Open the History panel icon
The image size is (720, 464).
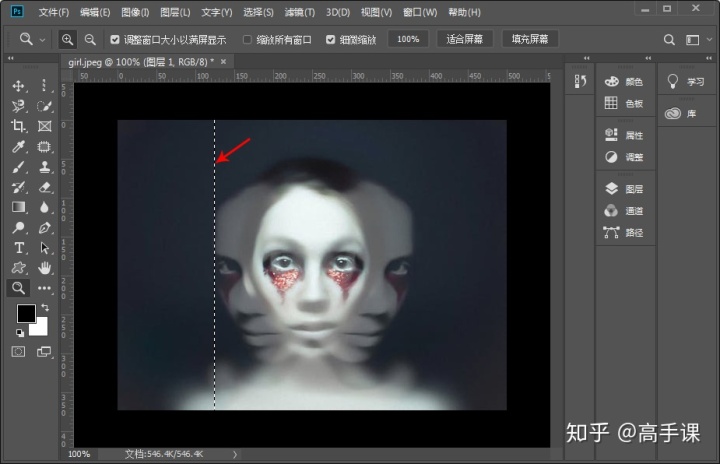(x=580, y=81)
